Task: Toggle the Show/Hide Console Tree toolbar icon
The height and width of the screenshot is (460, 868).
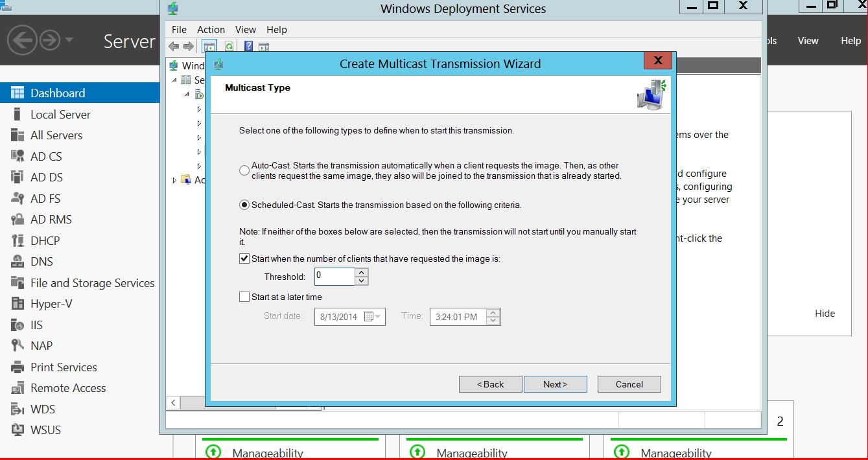Action: 209,47
